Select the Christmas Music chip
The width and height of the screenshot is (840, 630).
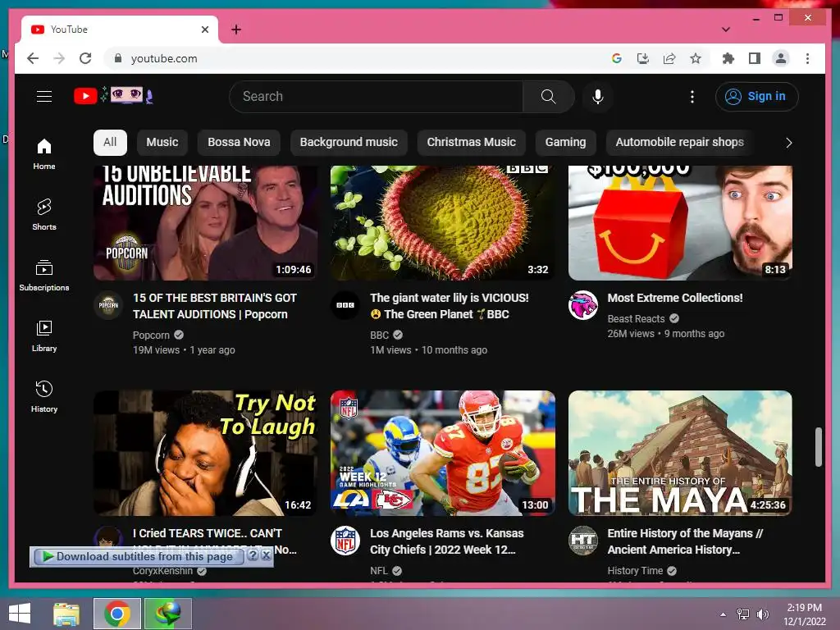point(472,142)
